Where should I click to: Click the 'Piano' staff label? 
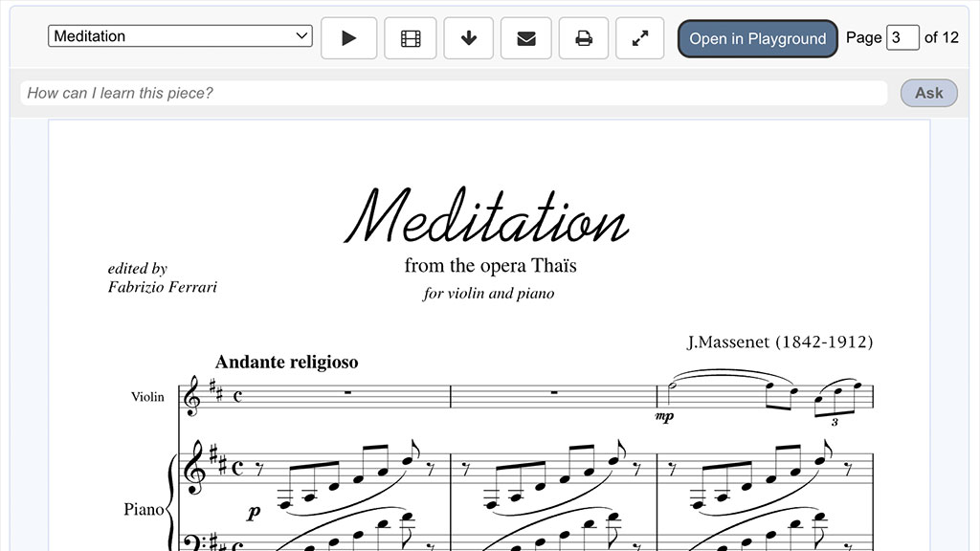[x=144, y=509]
